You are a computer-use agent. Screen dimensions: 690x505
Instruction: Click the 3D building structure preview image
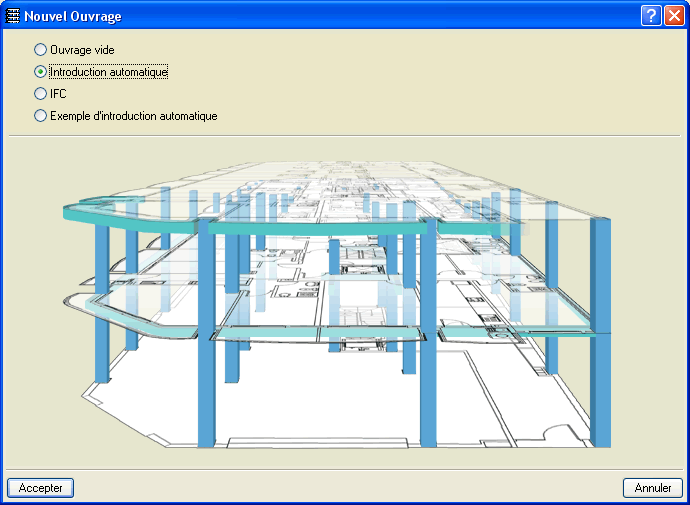(337, 304)
